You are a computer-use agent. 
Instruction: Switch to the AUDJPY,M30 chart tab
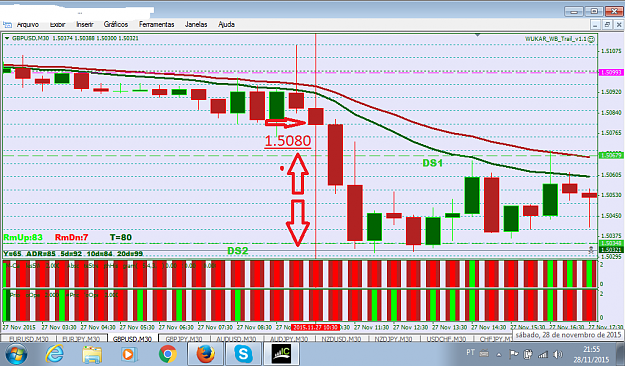[x=289, y=339]
